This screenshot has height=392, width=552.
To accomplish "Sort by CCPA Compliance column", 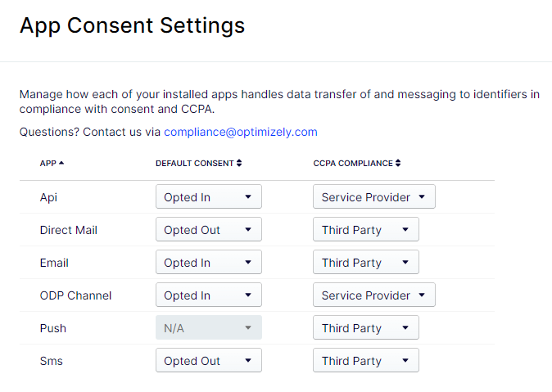I will coord(356,163).
